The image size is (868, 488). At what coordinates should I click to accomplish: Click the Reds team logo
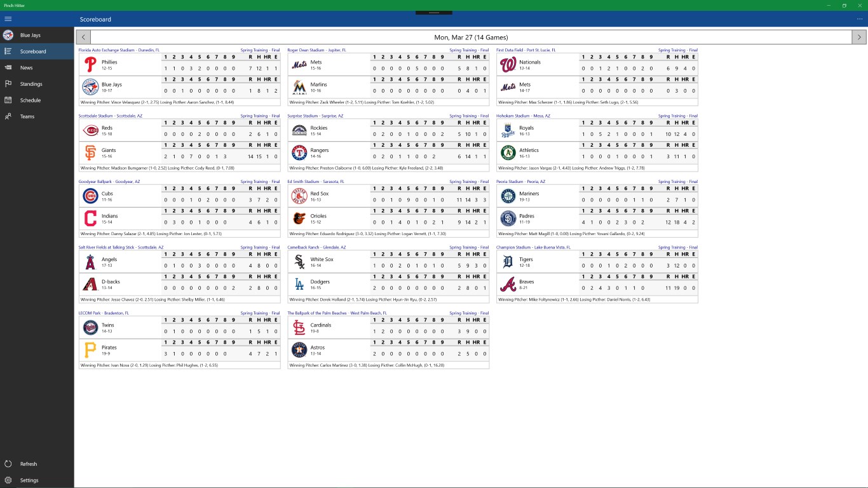pos(90,130)
